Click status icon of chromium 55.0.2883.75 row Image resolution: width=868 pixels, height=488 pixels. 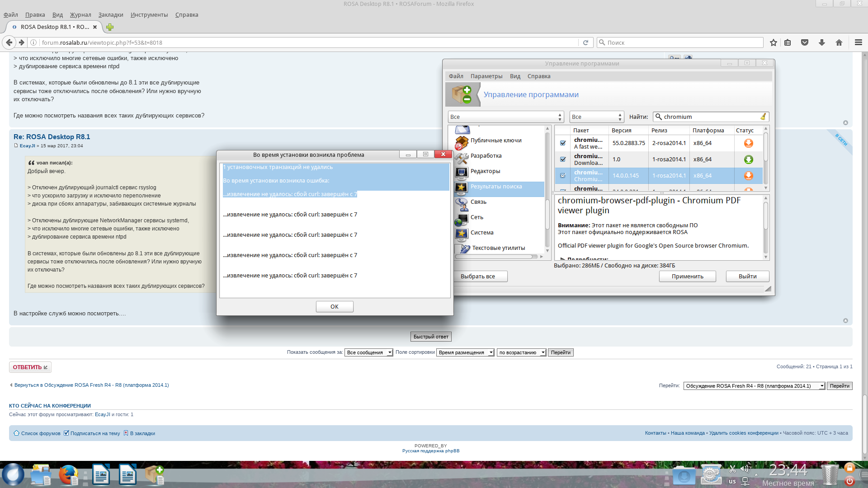(748, 143)
